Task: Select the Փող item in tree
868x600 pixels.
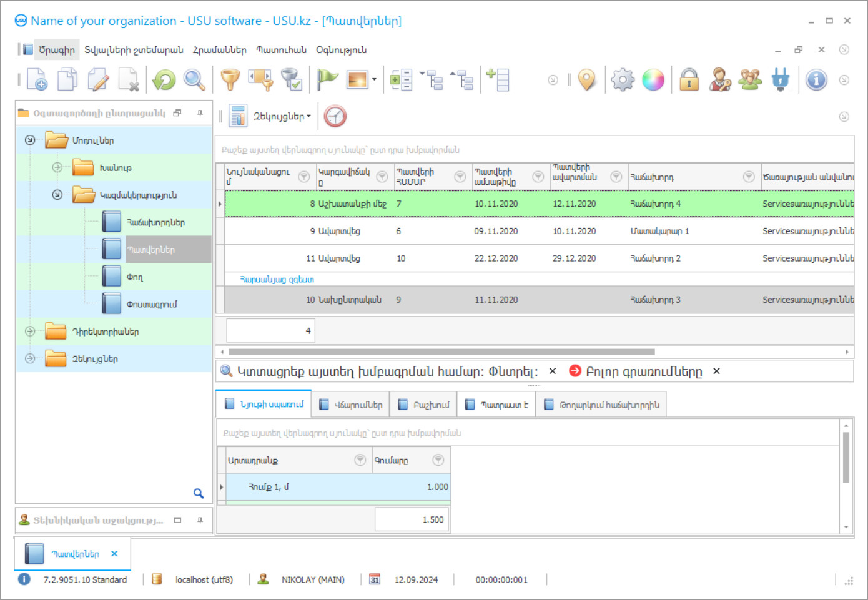Action: [x=134, y=277]
